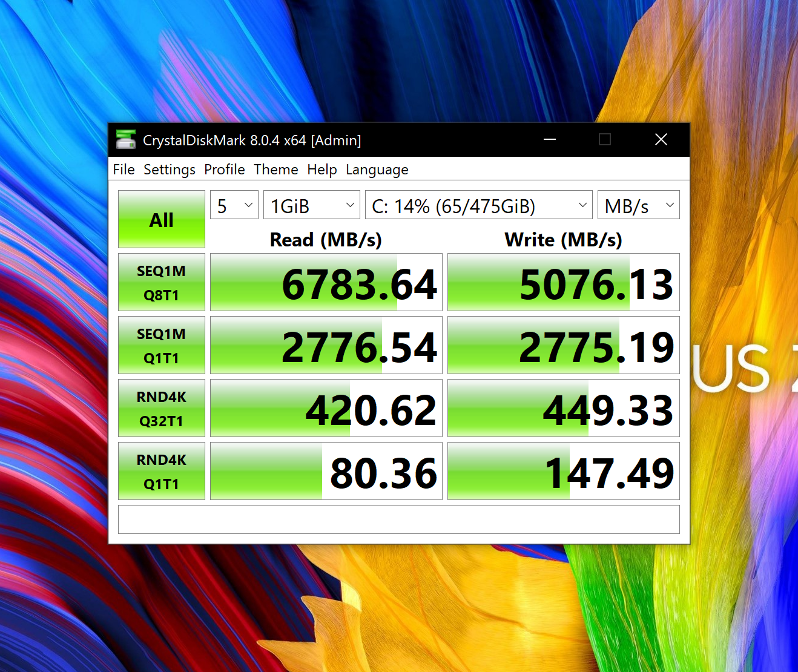This screenshot has width=798, height=672.
Task: Run the SEQ1M Q1T1 test
Action: [162, 345]
